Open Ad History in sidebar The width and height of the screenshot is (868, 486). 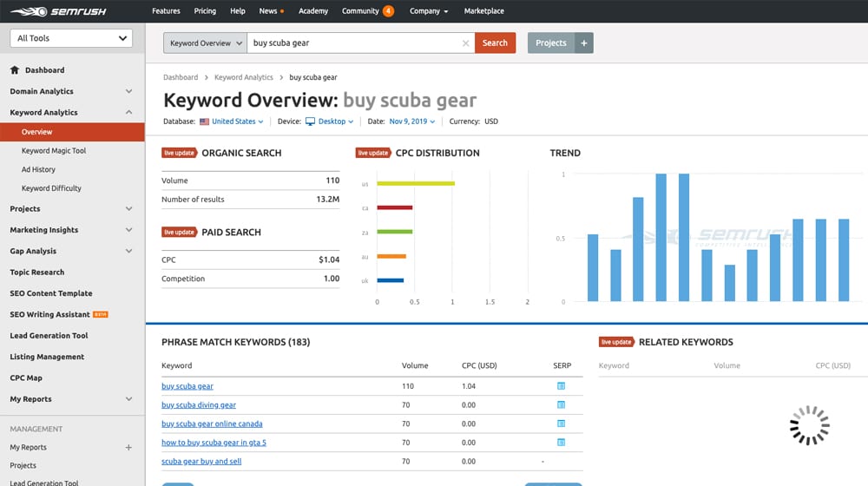point(38,169)
